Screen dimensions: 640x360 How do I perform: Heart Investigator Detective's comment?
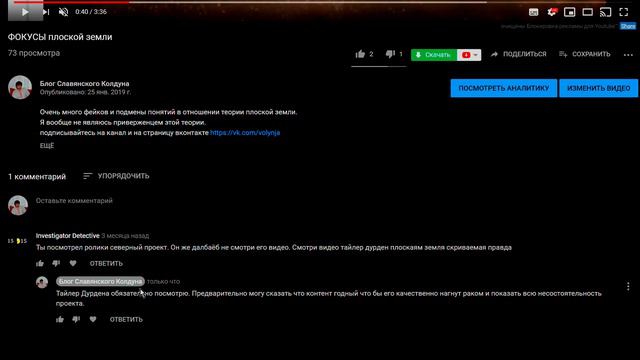tap(73, 263)
